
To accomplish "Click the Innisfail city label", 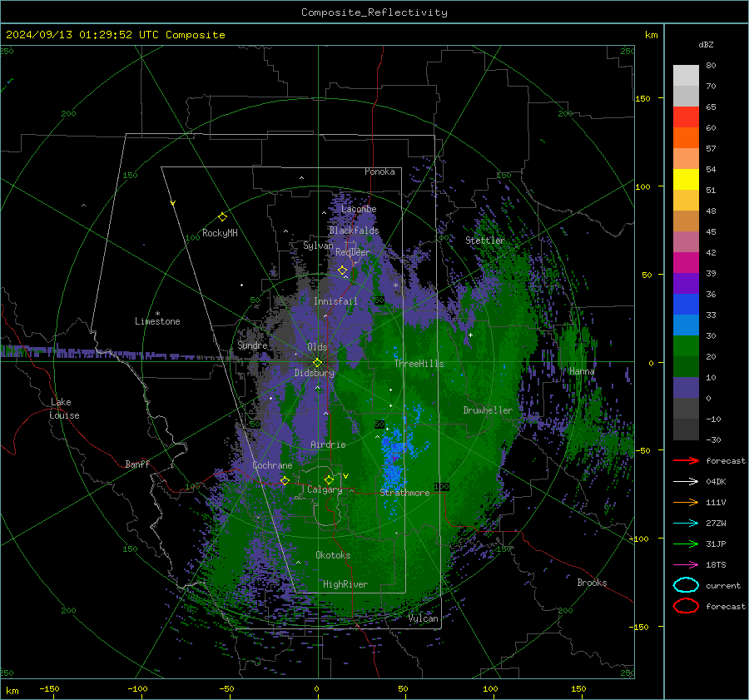I will tap(335, 301).
